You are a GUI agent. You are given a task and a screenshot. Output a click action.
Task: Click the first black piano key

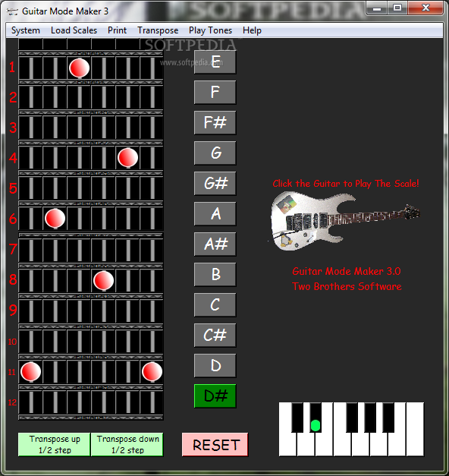[x=297, y=418]
